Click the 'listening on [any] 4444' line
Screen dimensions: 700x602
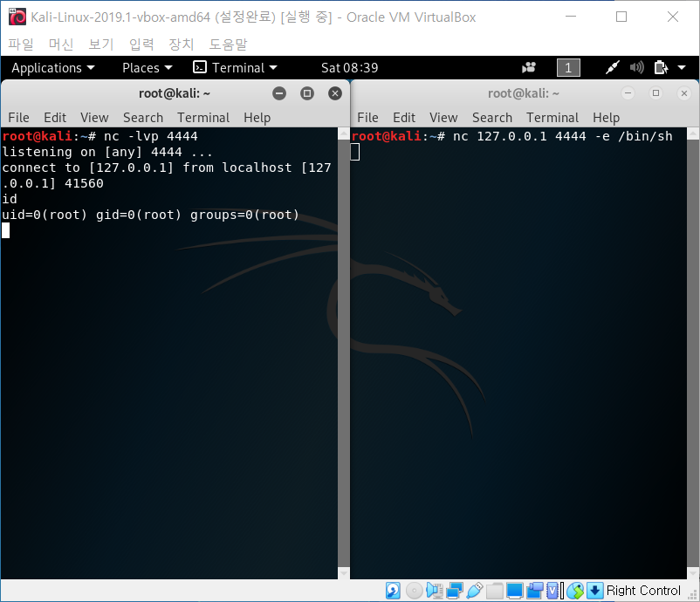(107, 152)
